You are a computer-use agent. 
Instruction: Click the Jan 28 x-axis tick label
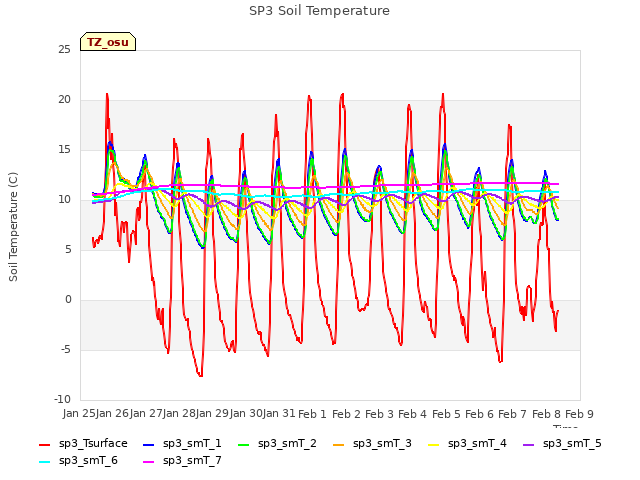179,414
